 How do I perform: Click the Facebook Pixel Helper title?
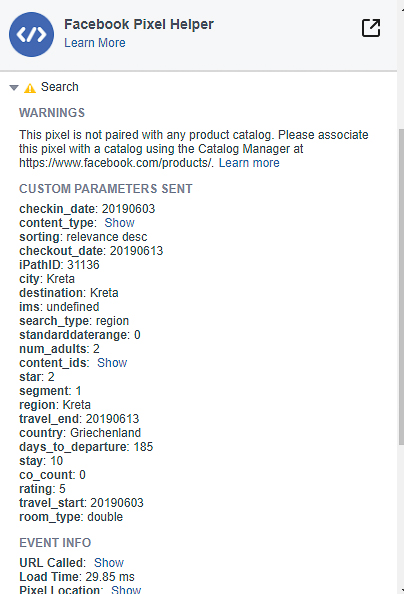[139, 24]
